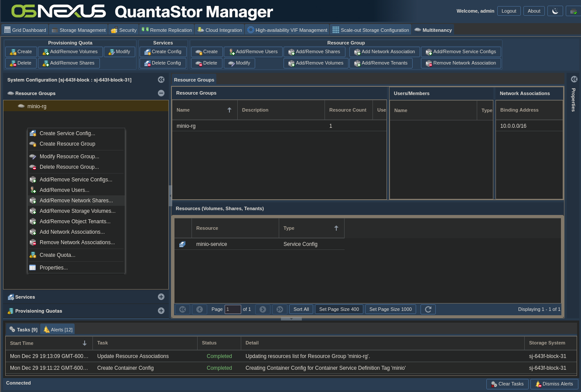The image size is (581, 392).
Task: Select Create Quota in context menu
Action: (57, 255)
